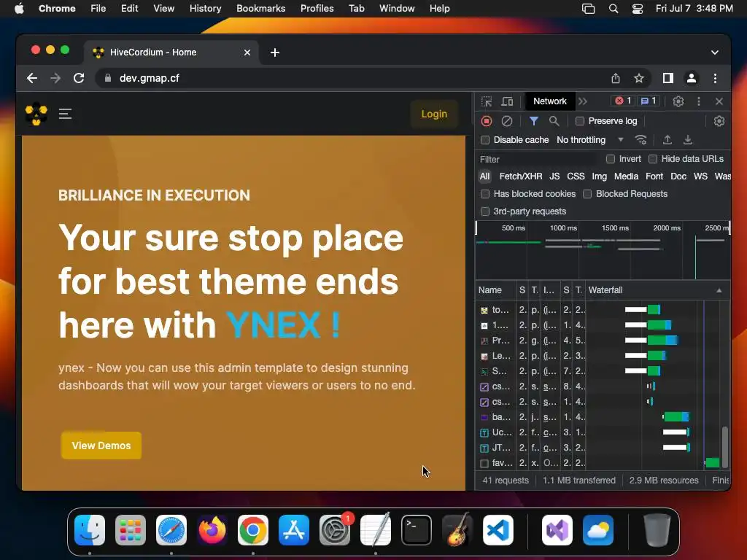The height and width of the screenshot is (560, 747).
Task: Open the Chrome three-dot menu
Action: (715, 78)
